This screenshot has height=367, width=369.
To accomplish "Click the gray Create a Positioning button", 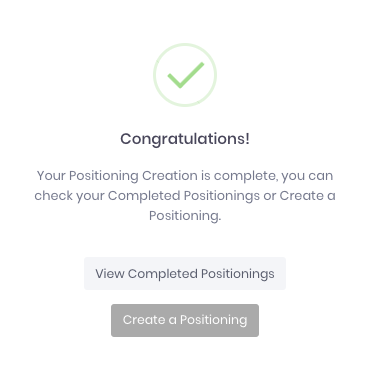I will [x=185, y=320].
